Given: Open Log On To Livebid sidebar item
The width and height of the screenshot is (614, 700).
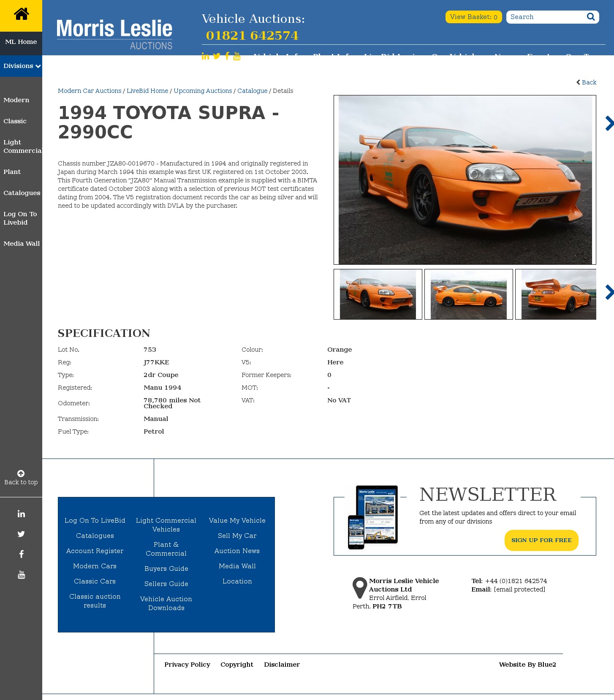Looking at the screenshot, I should (20, 218).
